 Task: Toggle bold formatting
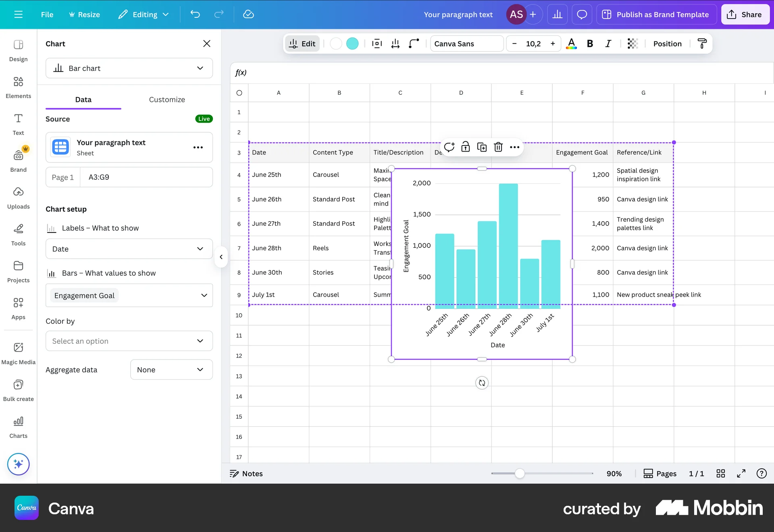(590, 44)
